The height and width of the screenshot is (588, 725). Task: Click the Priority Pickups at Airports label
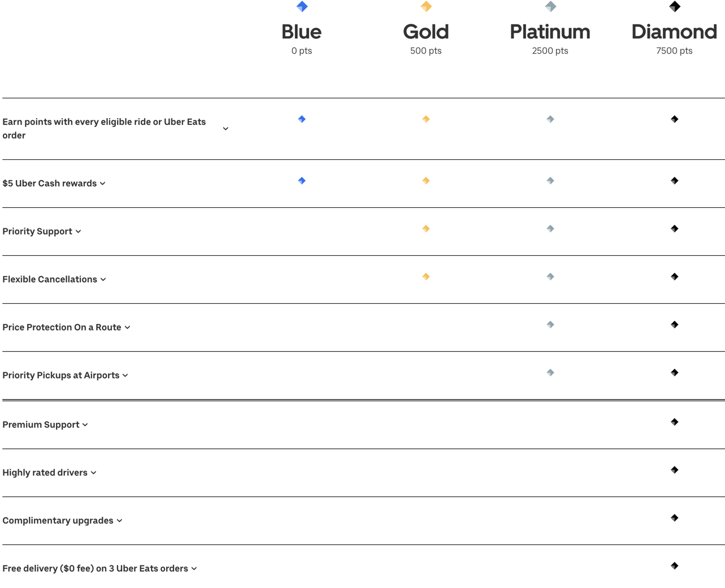coord(60,376)
